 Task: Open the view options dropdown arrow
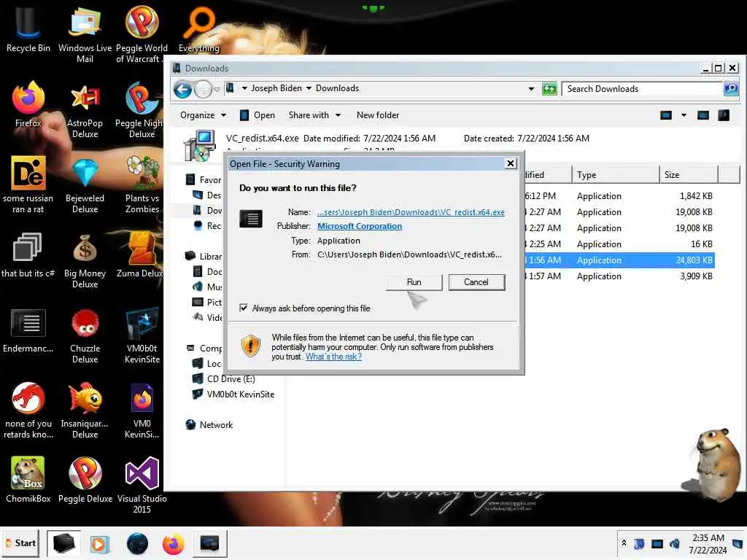[684, 115]
